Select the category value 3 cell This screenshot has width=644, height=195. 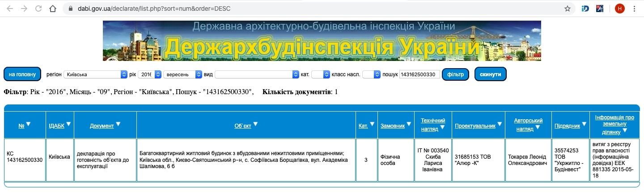tap(366, 160)
